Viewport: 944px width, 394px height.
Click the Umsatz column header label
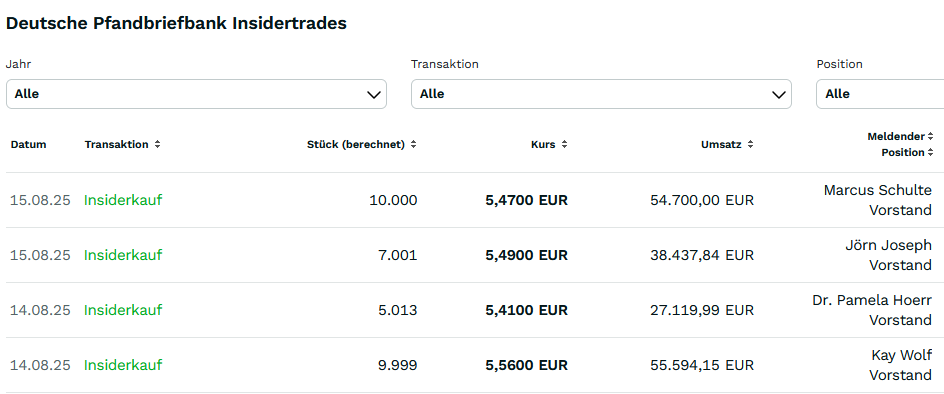tap(721, 145)
